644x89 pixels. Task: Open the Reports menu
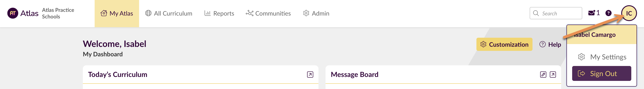pos(219,14)
